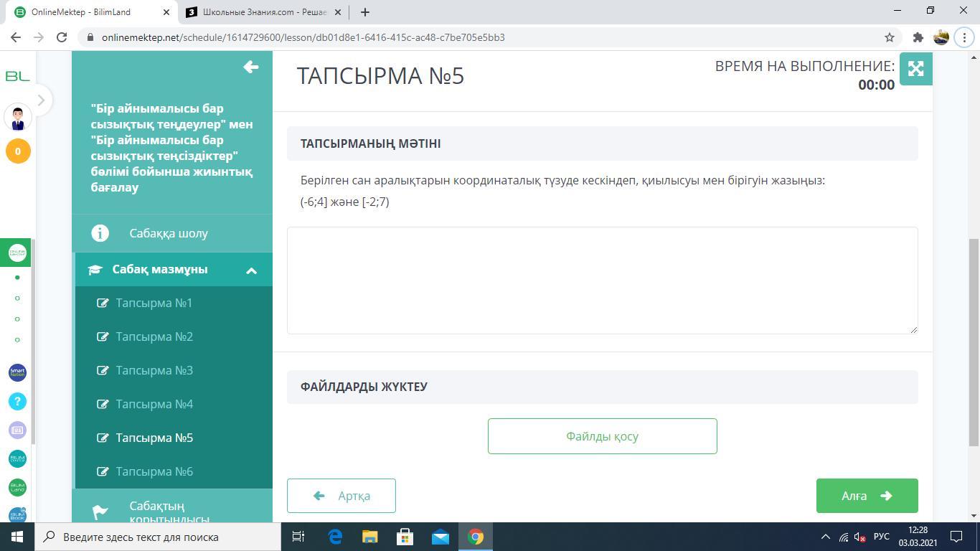The image size is (980, 551).
Task: Click the BilimLand BL logo
Action: tap(17, 76)
